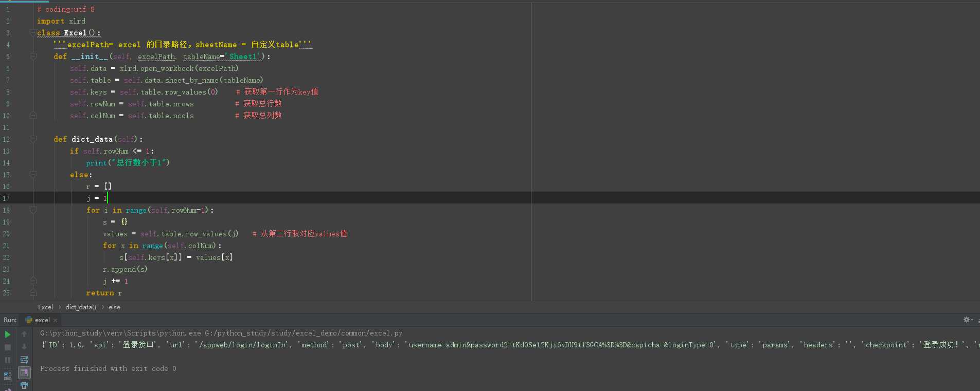Viewport: 980px width, 391px height.
Task: Rerun the excel script with green play icon
Action: (x=8, y=334)
